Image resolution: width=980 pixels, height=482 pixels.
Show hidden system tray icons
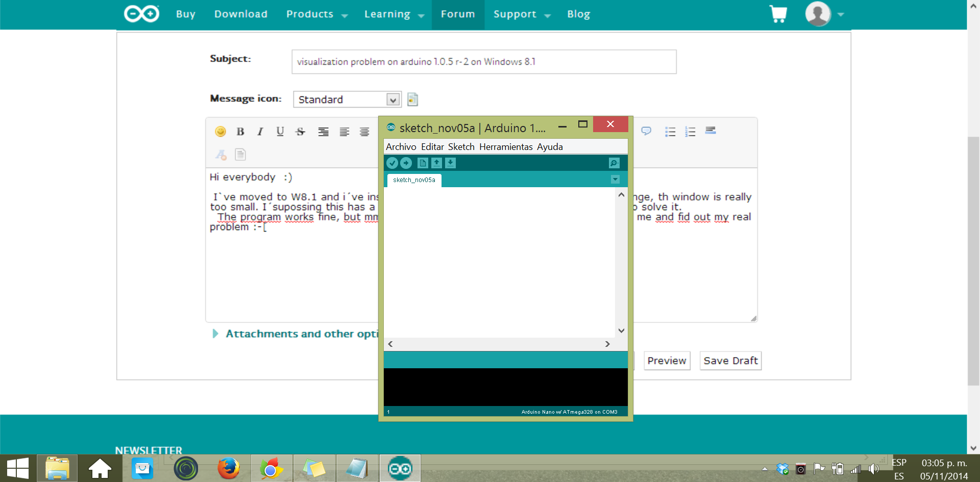765,468
